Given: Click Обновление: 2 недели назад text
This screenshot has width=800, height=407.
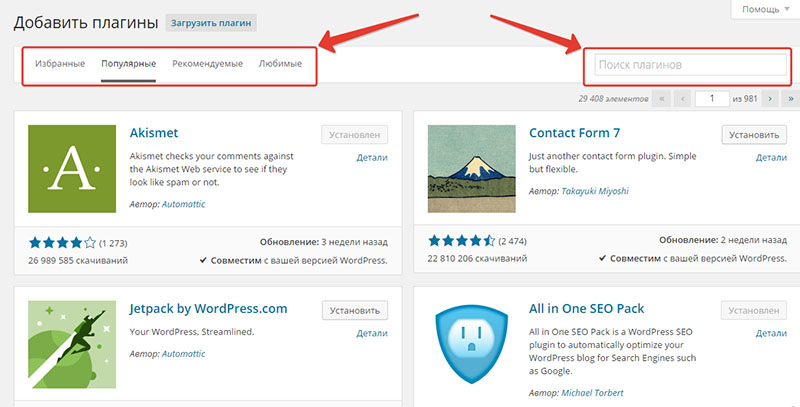Looking at the screenshot, I should pyautogui.click(x=723, y=240).
